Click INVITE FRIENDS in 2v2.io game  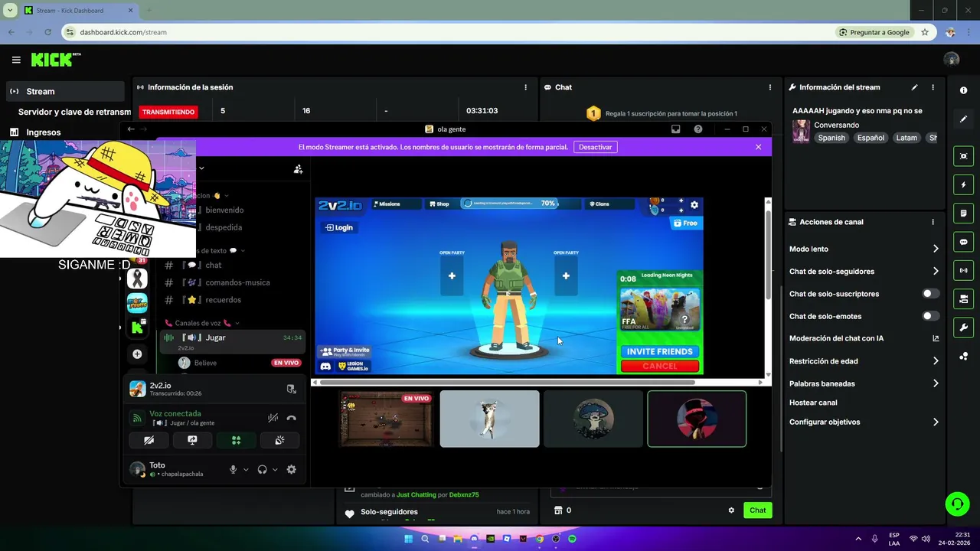click(659, 351)
